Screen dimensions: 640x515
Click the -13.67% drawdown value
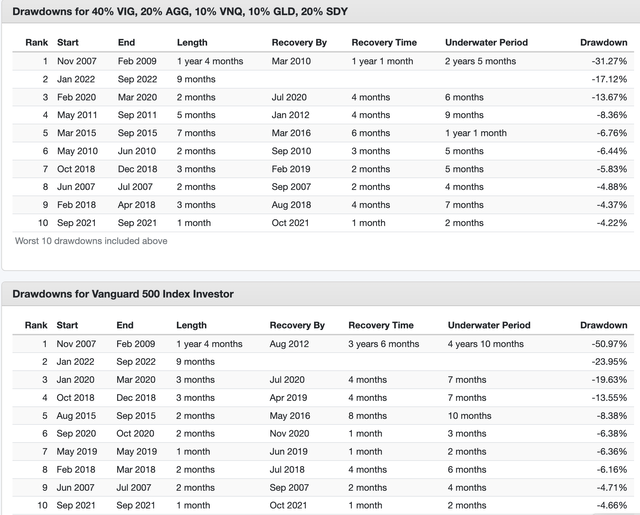[609, 97]
